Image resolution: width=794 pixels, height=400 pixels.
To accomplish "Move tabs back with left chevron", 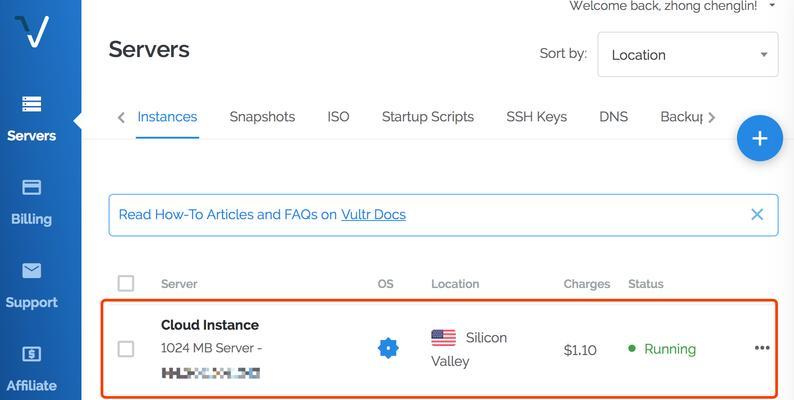I will coord(121,117).
